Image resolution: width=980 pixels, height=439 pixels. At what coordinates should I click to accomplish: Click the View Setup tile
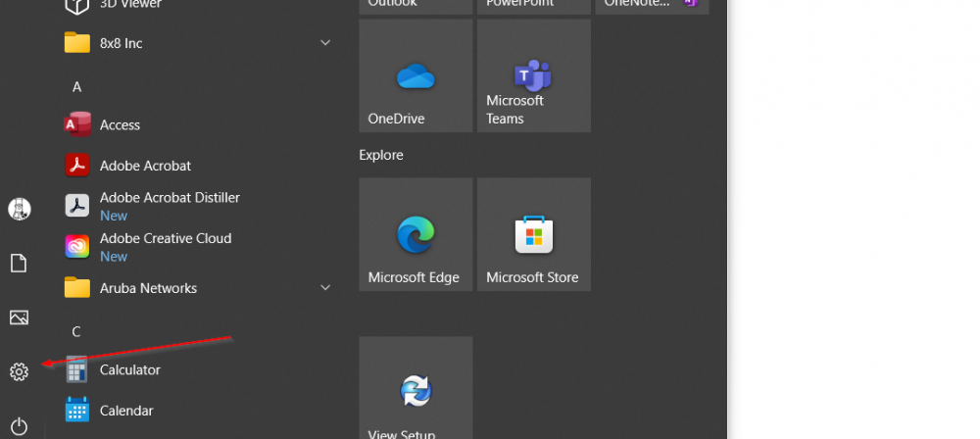pos(416,388)
